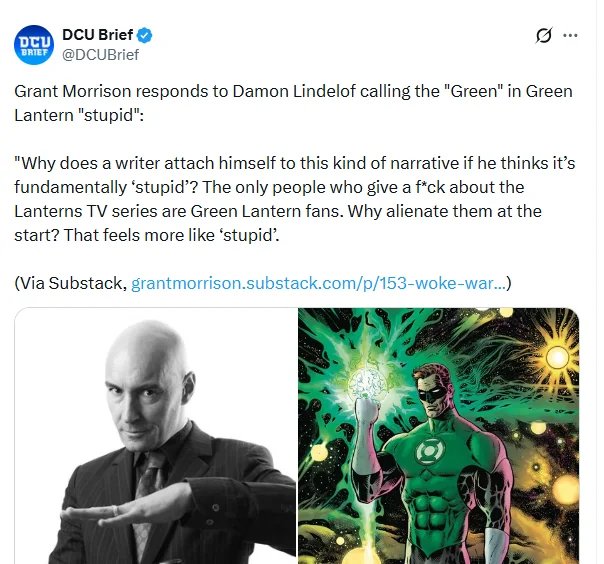Open the DCU Brief profile avatar
Screen dimensions: 604x564
(x=34, y=45)
